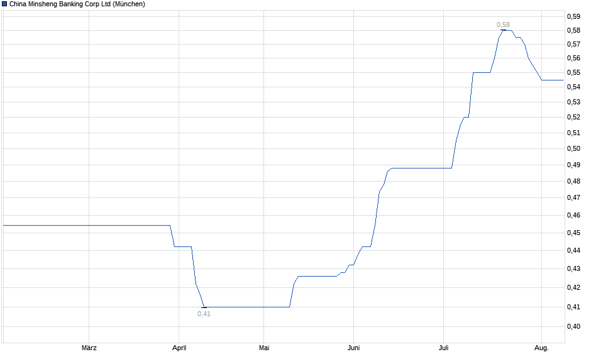Click the 0,58 high point label
Screen dimensions: 591x364
coord(503,25)
